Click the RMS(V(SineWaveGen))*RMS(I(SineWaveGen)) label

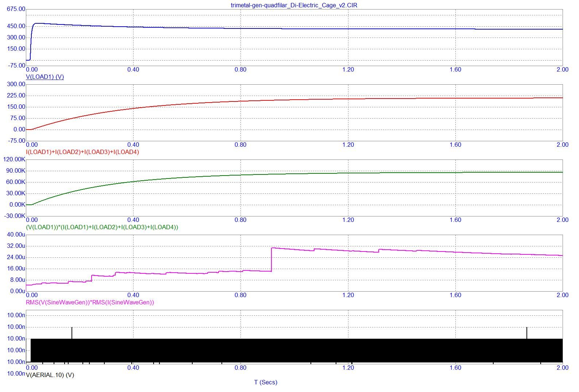click(x=90, y=303)
